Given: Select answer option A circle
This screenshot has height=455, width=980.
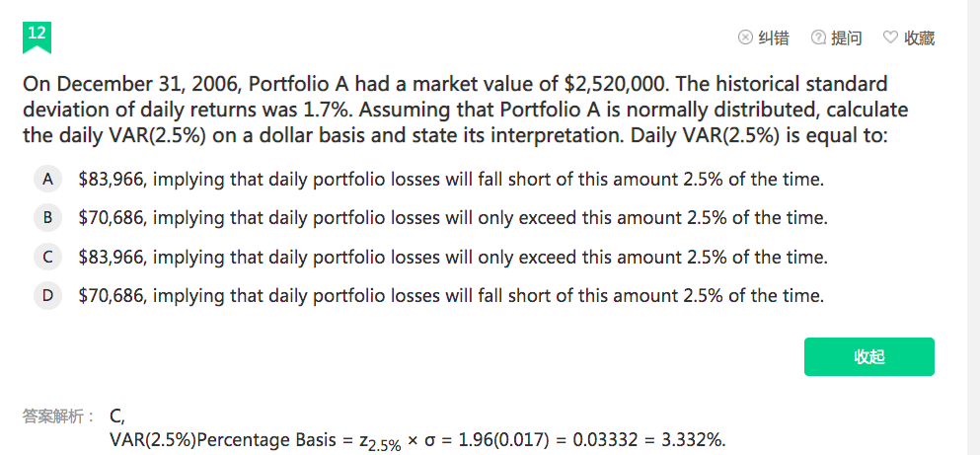Looking at the screenshot, I should pyautogui.click(x=47, y=180).
